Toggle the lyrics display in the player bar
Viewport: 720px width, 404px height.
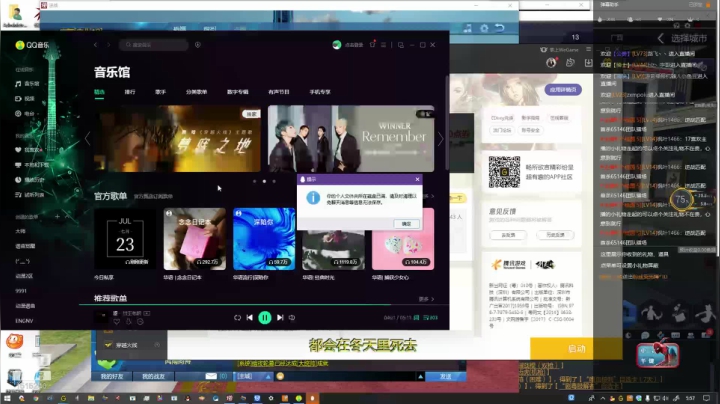[416, 318]
